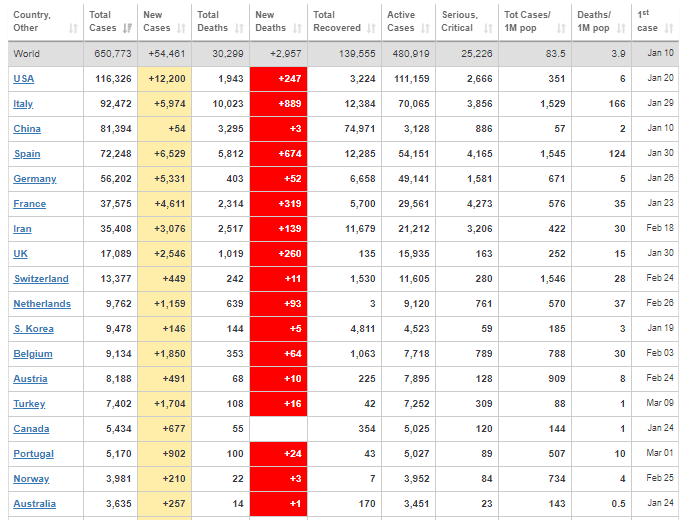The image size is (683, 520).
Task: Sort by New Cases sort icon
Action: [181, 29]
